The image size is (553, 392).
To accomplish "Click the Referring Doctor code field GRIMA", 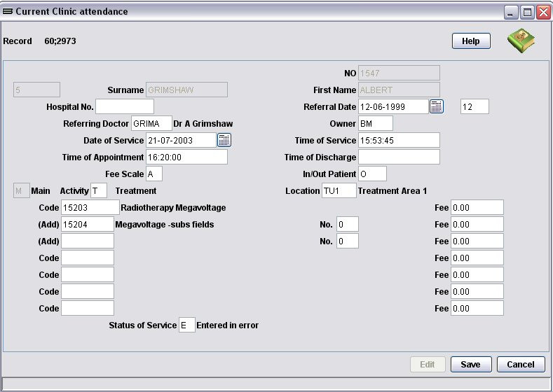I will [151, 123].
